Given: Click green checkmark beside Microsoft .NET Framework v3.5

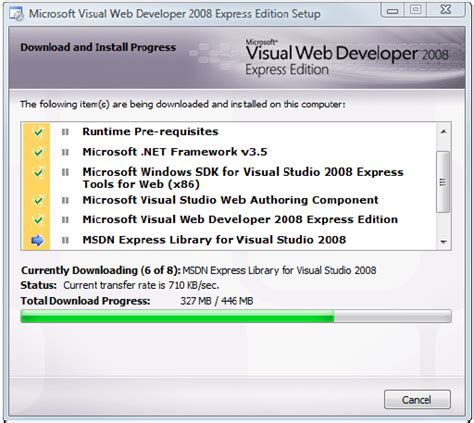Looking at the screenshot, I should (x=38, y=152).
